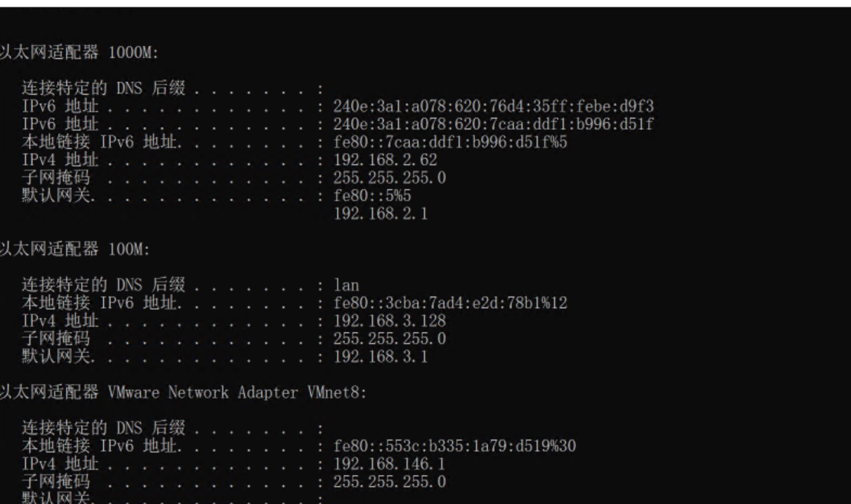Click the IPv4 address 192.168.2.62

[385, 160]
